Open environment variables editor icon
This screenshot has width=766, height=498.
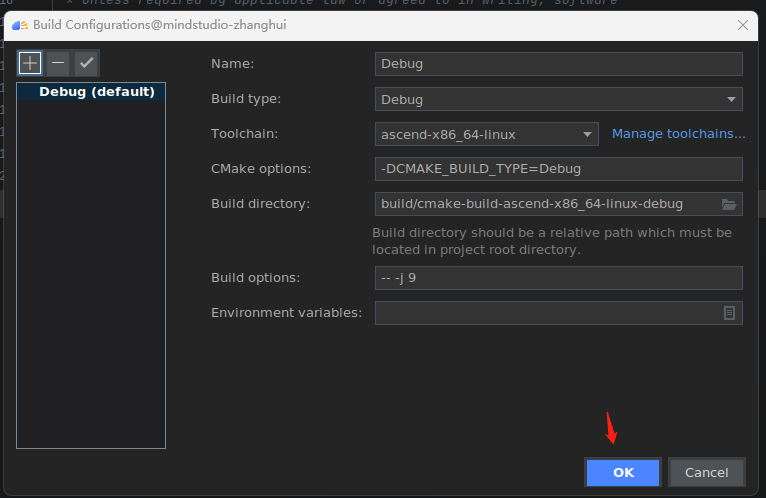pos(729,313)
